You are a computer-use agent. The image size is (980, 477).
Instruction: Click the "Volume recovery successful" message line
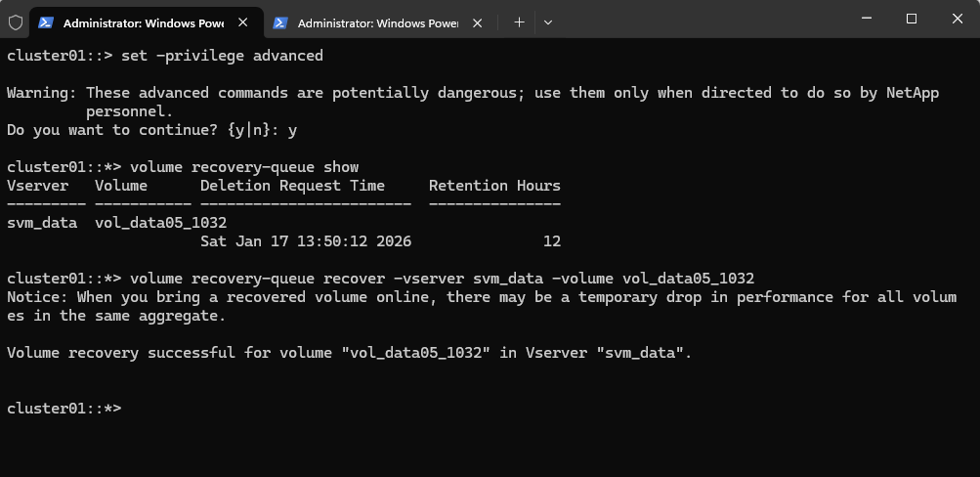[x=349, y=353]
